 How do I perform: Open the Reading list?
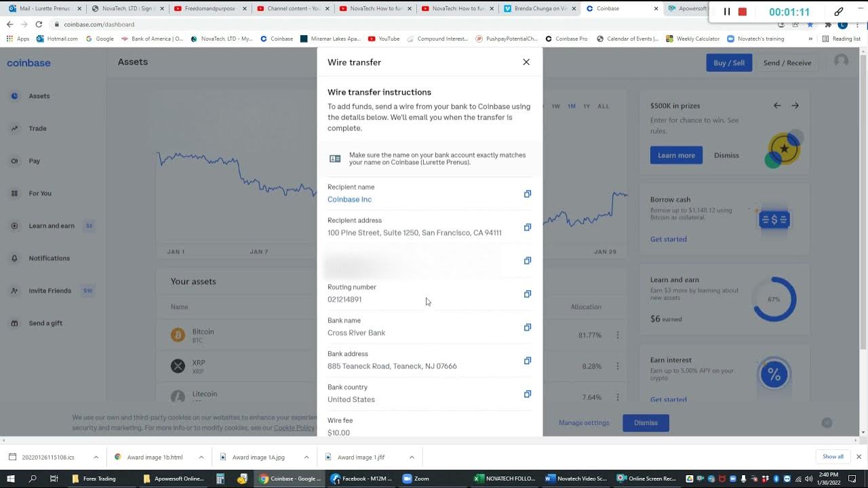click(841, 39)
